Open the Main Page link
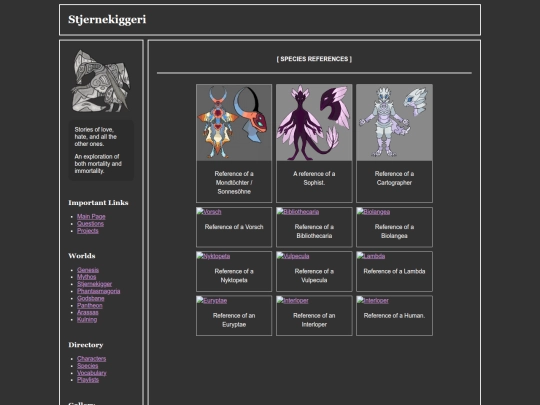This screenshot has height=405, width=540. 91,216
